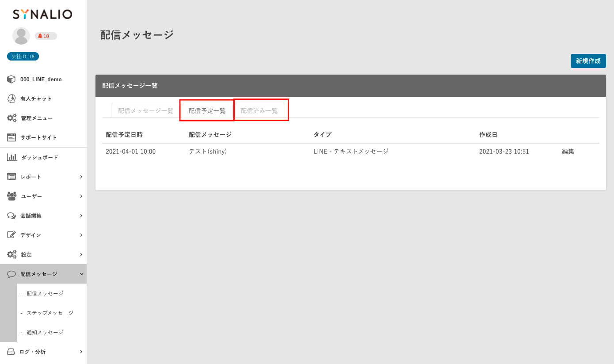614x364 pixels.
Task: Open ステップメッセージ submenu item
Action: tap(50, 313)
